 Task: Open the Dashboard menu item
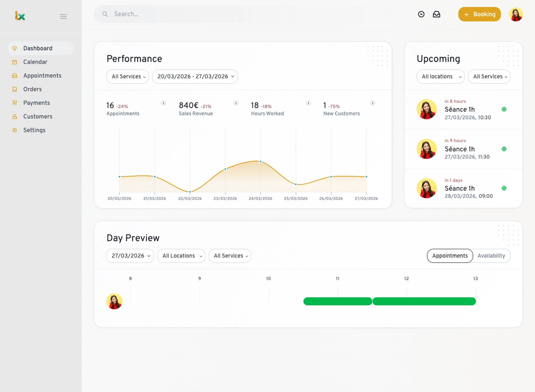[x=38, y=48]
